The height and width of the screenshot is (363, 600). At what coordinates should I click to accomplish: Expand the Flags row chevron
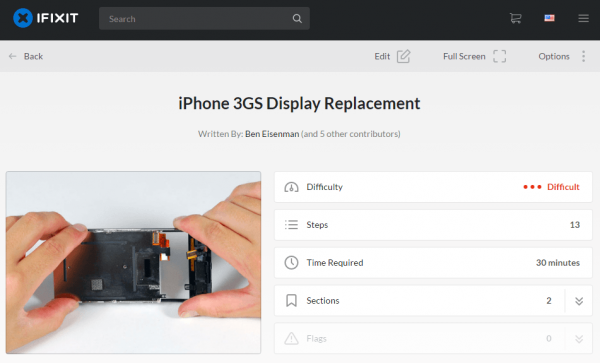click(x=579, y=339)
